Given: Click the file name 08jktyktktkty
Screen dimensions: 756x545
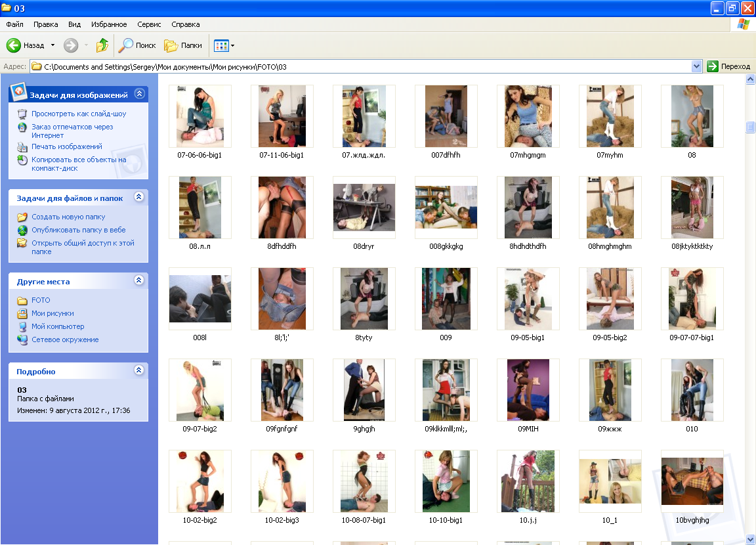Looking at the screenshot, I should coord(692,246).
